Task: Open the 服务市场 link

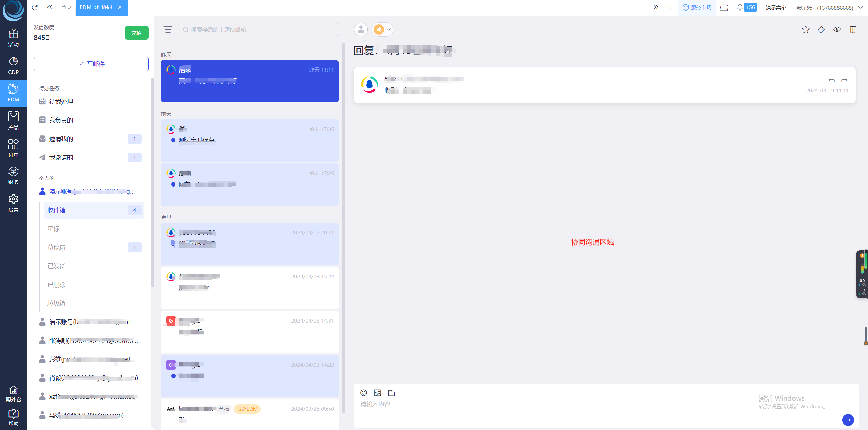Action: tap(697, 7)
